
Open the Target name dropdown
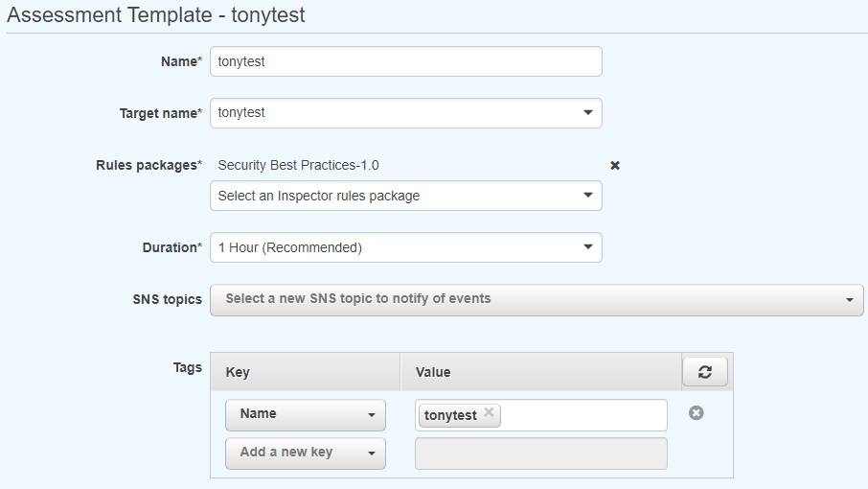click(x=406, y=113)
